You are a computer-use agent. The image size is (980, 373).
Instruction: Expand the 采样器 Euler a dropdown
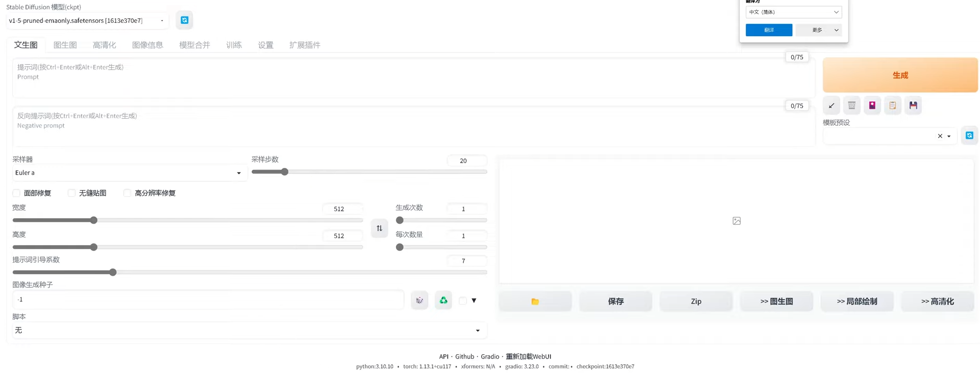(129, 173)
